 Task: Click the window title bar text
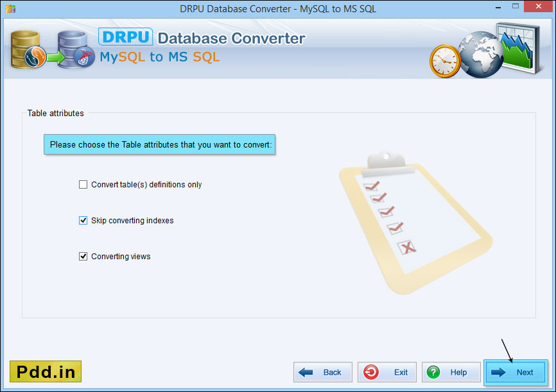278,8
